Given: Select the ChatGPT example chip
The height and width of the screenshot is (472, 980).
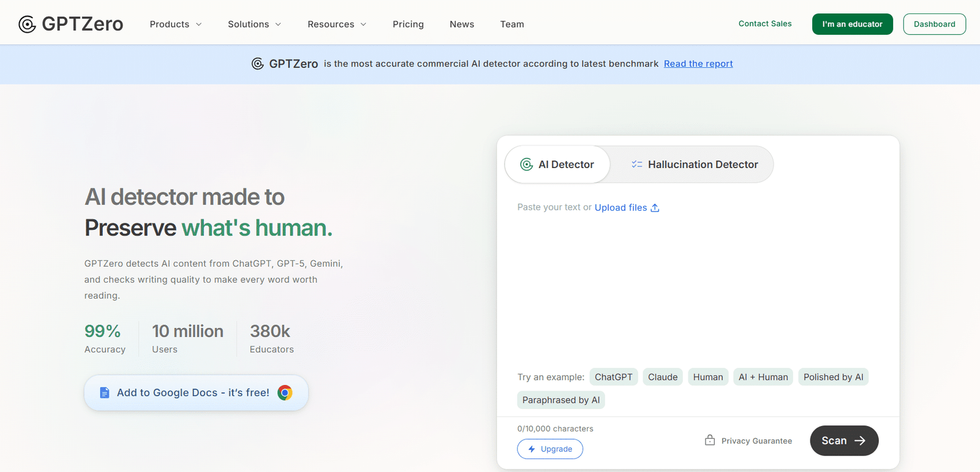Looking at the screenshot, I should (613, 377).
